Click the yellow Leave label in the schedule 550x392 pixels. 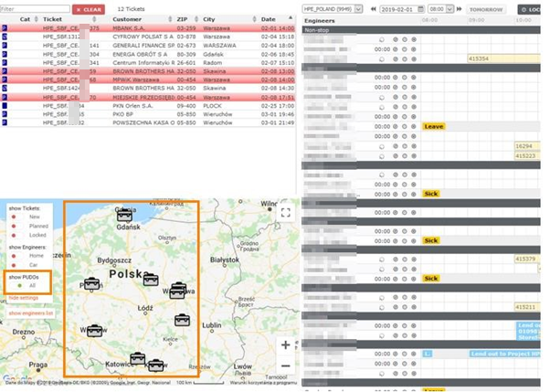(434, 126)
